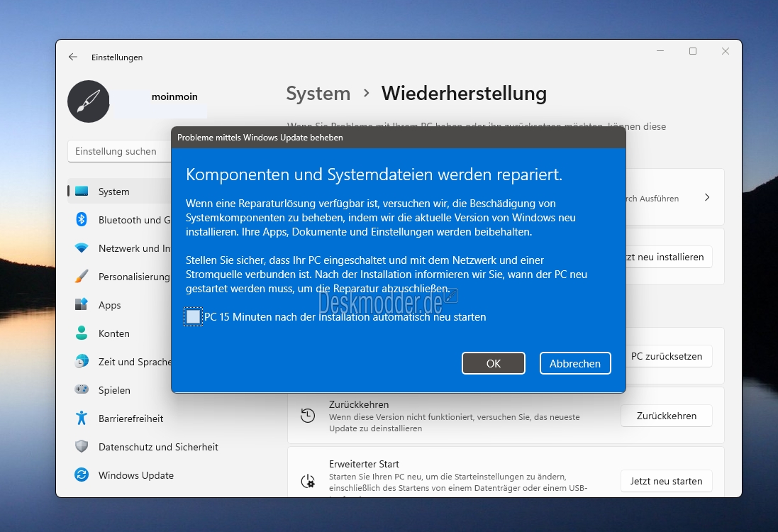Click the Personalisierung brush icon
Screen dimensions: 778x532
[82, 276]
